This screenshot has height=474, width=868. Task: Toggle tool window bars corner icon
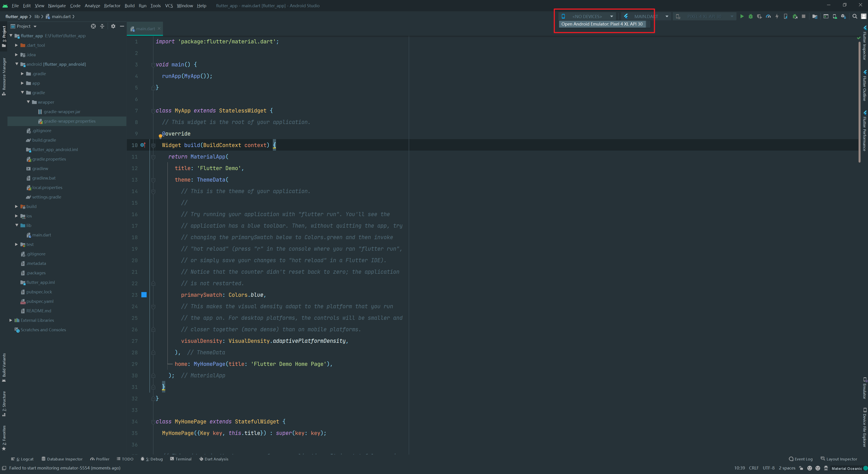(4, 468)
